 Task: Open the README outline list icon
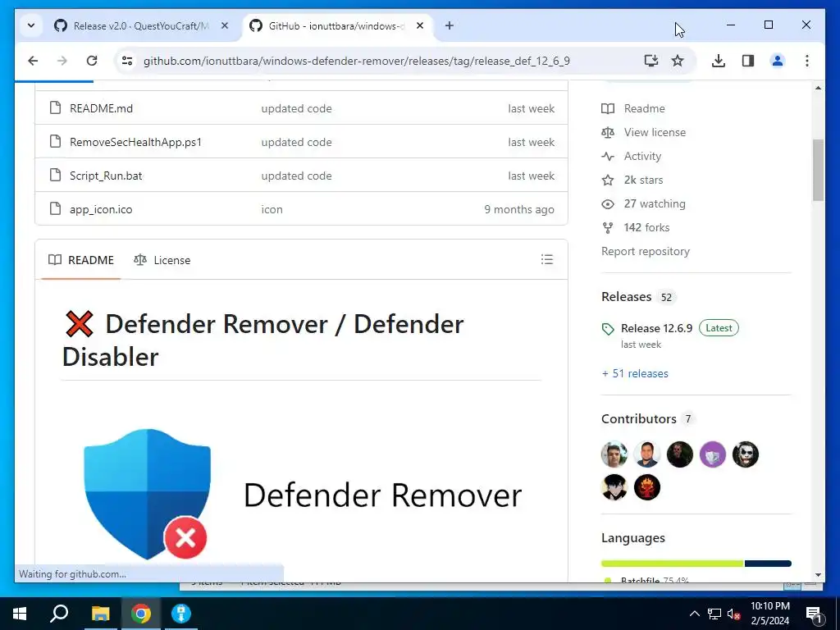(x=547, y=259)
